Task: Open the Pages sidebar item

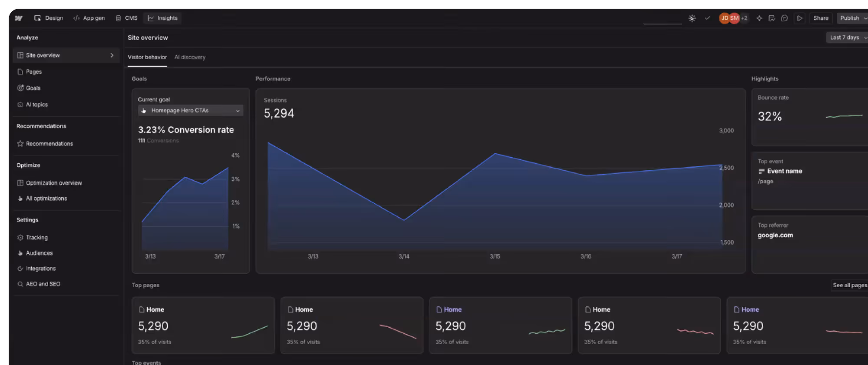Action: (x=66, y=72)
